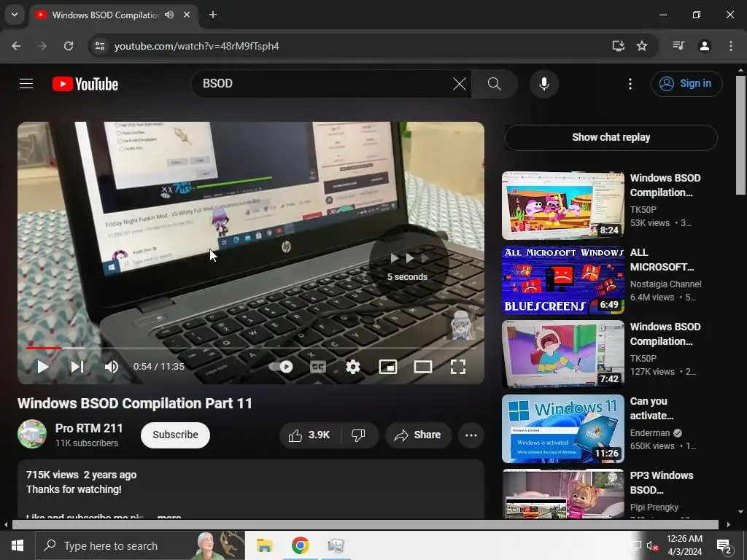Open Pro RTM 211 channel avatar

tap(32, 434)
